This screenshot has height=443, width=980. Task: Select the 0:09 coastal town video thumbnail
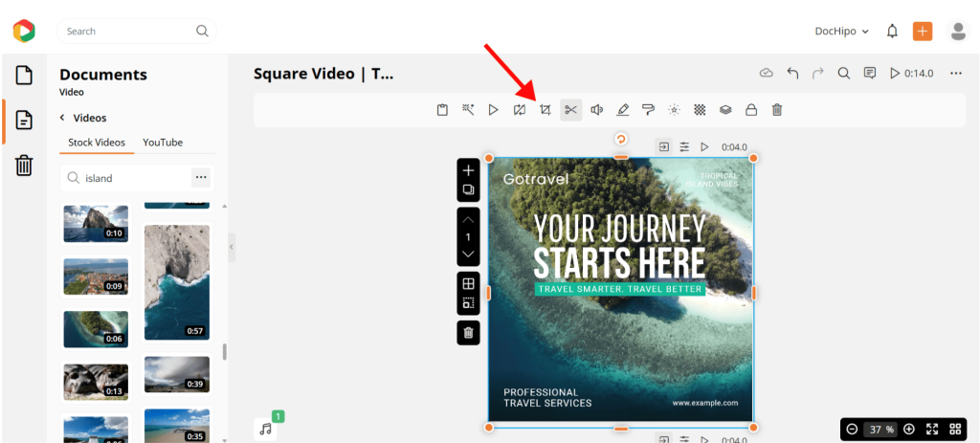tap(96, 277)
